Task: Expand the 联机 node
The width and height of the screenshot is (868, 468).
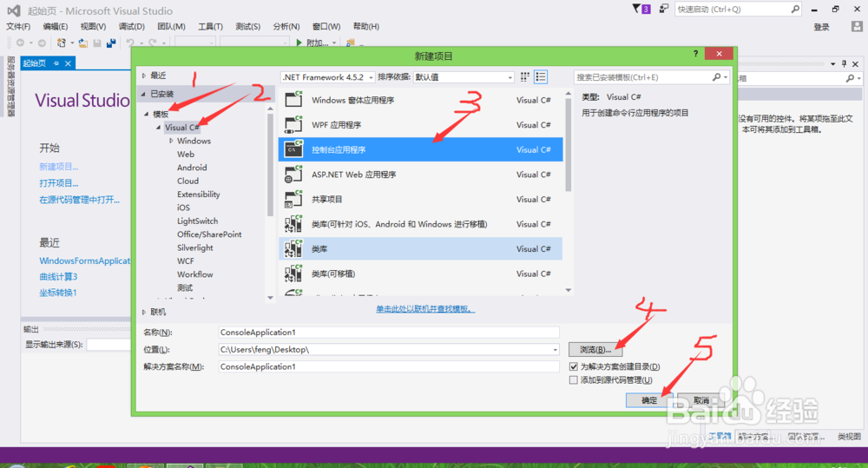Action: coord(144,313)
